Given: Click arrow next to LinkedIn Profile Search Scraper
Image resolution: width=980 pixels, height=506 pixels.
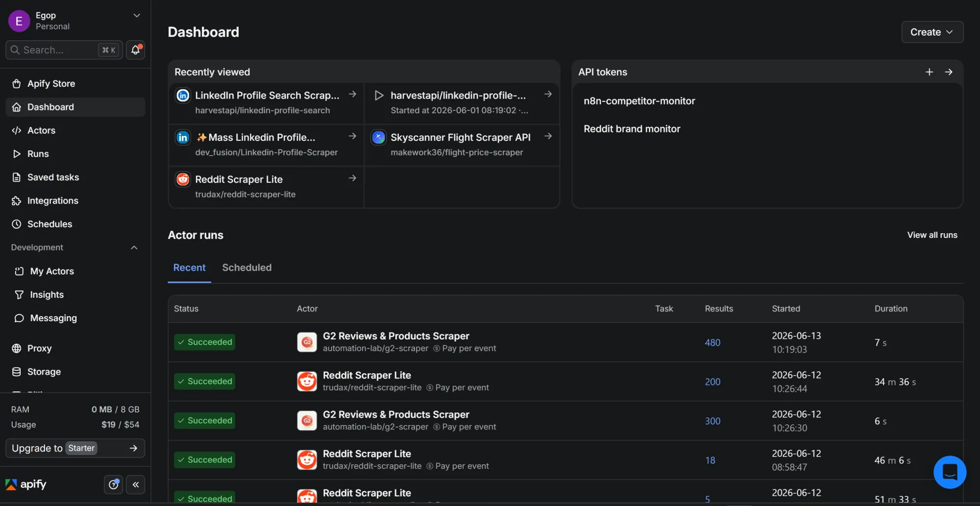Looking at the screenshot, I should tap(352, 94).
